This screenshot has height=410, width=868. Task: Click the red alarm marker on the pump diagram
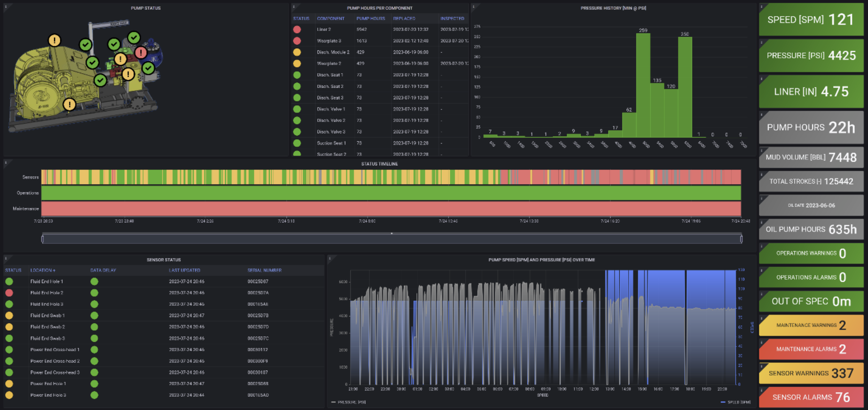141,53
